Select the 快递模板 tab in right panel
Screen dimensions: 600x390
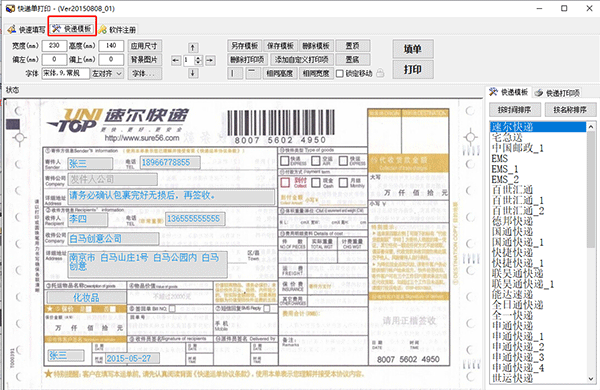[509, 92]
